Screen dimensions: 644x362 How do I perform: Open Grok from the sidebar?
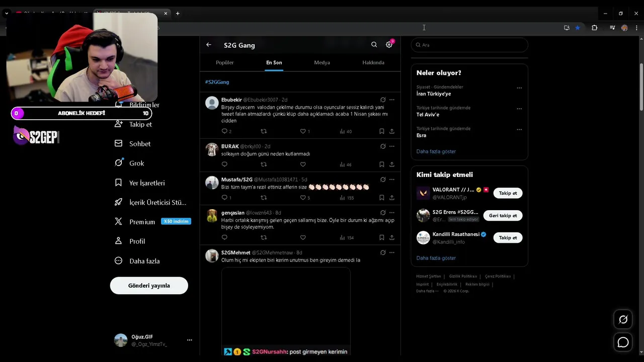[x=129, y=163]
